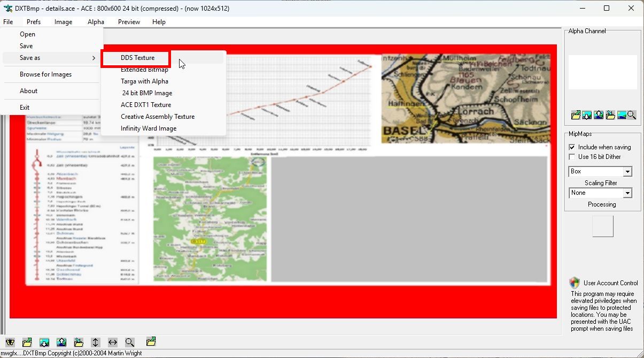Screen dimensions: 644x358
Task: Enable the Use 16 bit Dither checkbox
Action: click(572, 157)
